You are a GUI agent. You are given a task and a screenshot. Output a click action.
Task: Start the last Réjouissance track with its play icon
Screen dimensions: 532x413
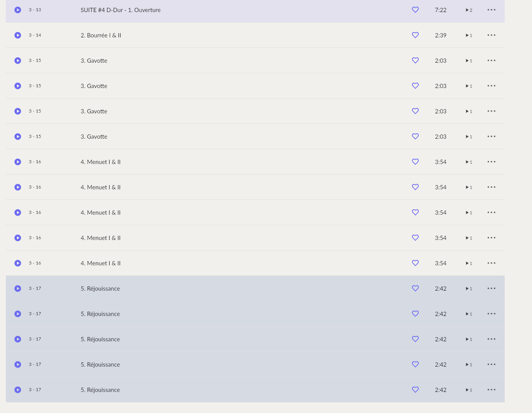18,390
